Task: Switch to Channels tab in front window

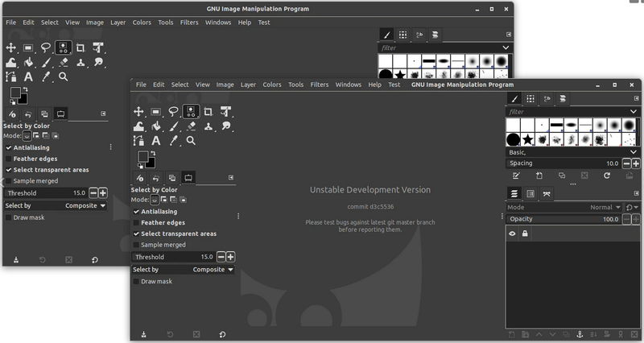Action: pos(530,193)
